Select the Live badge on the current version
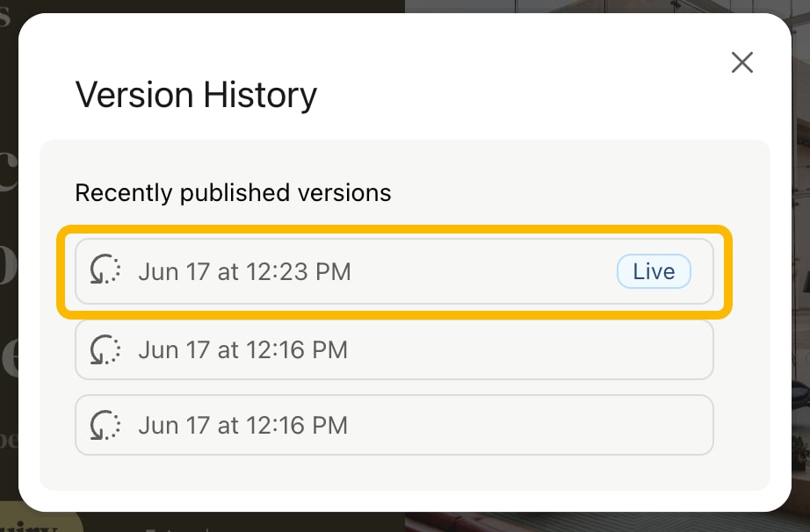Viewport: 810px width, 532px height. [x=654, y=271]
